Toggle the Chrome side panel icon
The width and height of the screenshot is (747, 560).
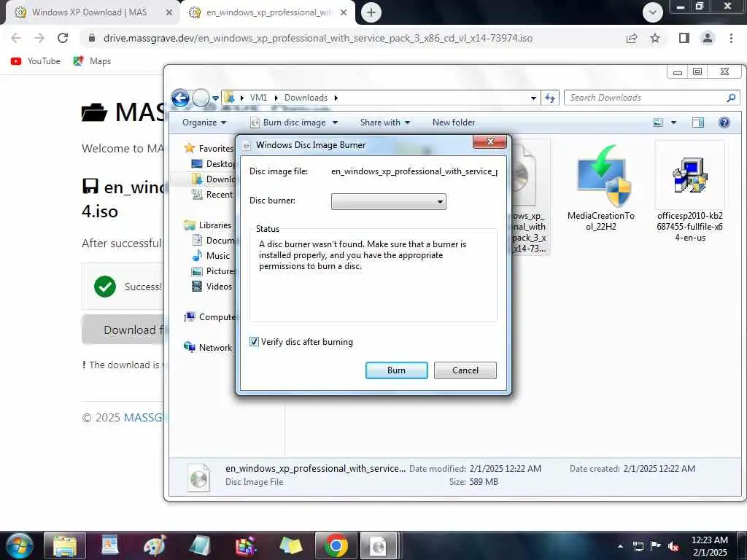tap(684, 38)
